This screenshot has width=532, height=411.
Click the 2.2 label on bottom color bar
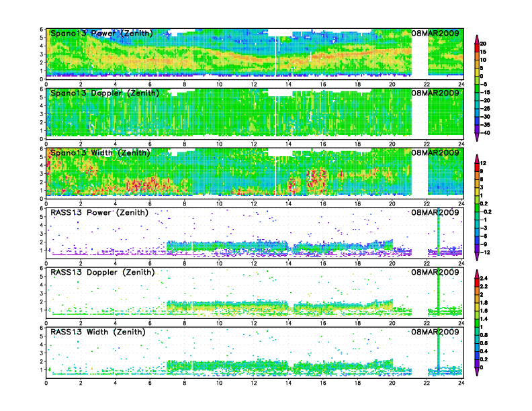pos(484,286)
